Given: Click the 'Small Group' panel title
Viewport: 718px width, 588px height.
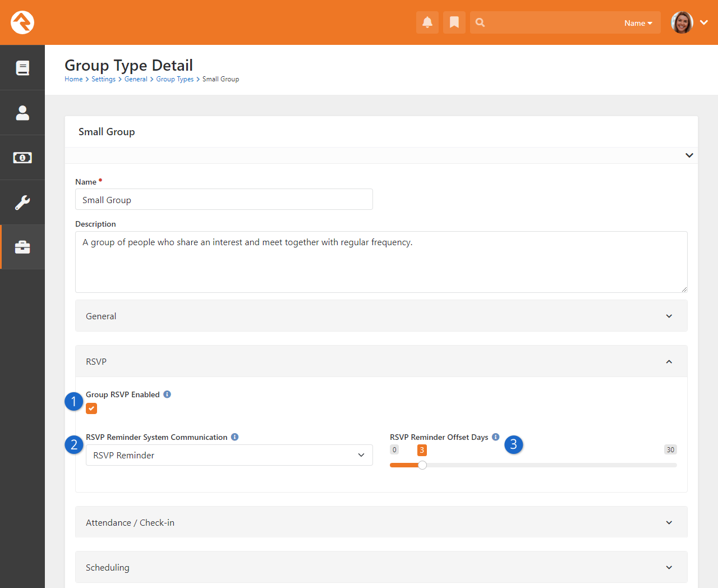Looking at the screenshot, I should [107, 132].
